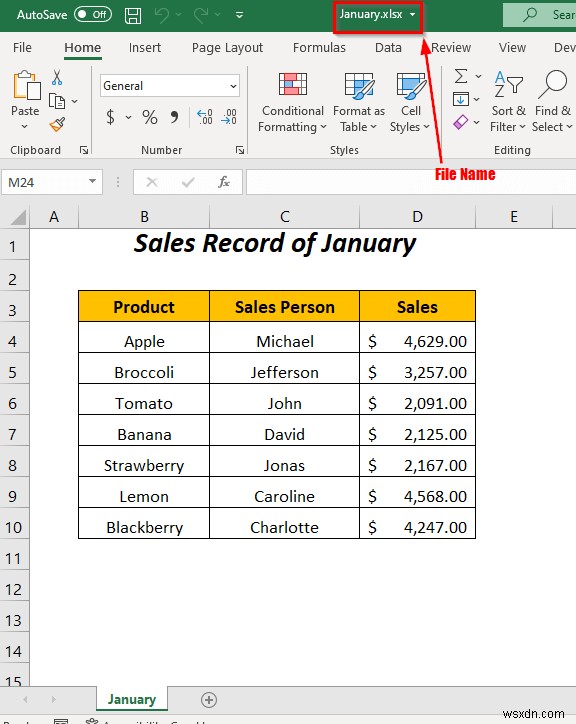Expand the Name Box dropdown arrow

coord(92,181)
